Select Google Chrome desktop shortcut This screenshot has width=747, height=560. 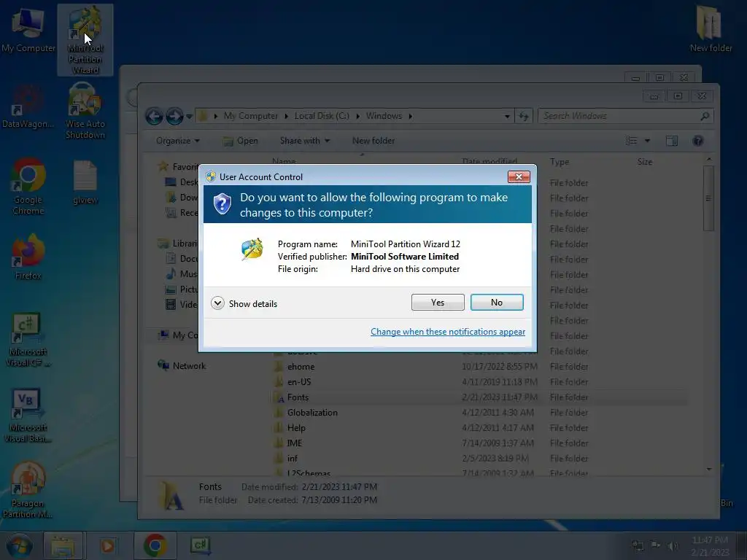[28, 187]
